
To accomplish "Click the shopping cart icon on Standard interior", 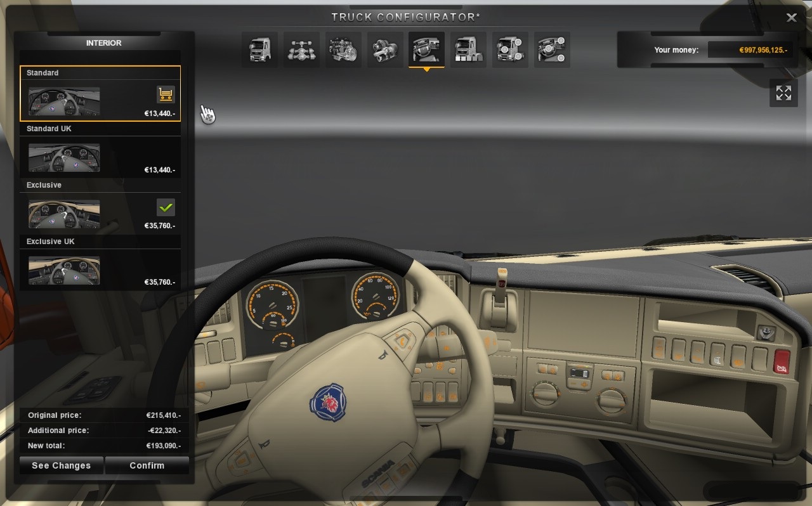I will pyautogui.click(x=166, y=95).
